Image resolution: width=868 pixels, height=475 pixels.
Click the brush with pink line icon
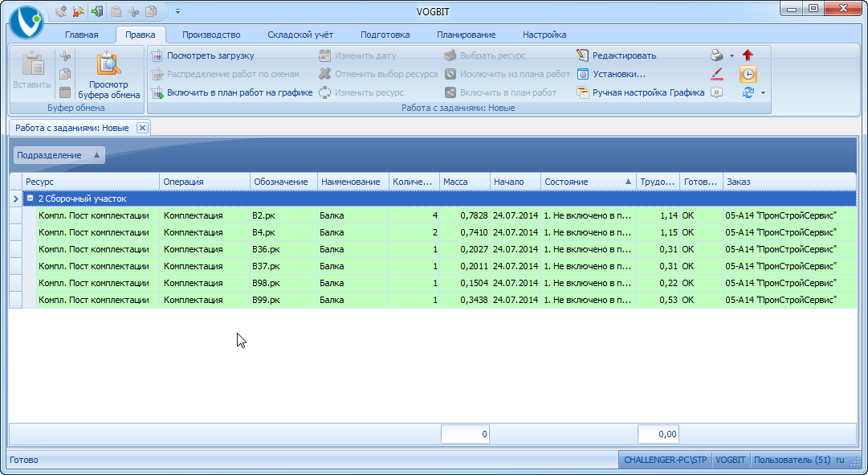click(x=717, y=74)
